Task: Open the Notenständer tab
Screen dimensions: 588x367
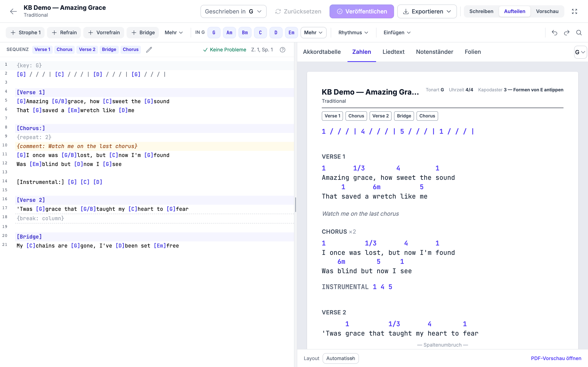Action: 434,52
